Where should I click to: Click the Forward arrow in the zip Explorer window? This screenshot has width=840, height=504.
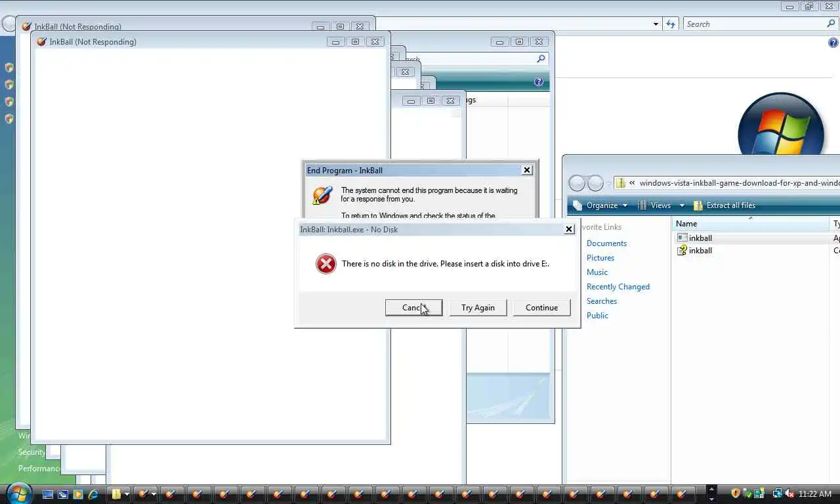click(595, 183)
